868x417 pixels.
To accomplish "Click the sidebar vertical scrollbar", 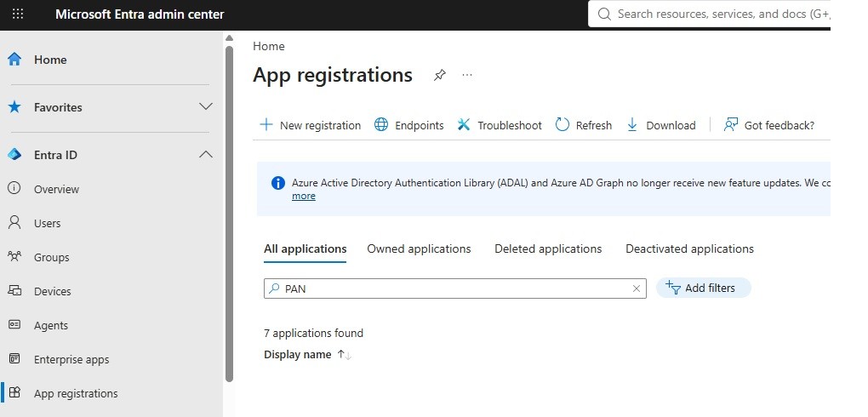I will [229, 214].
